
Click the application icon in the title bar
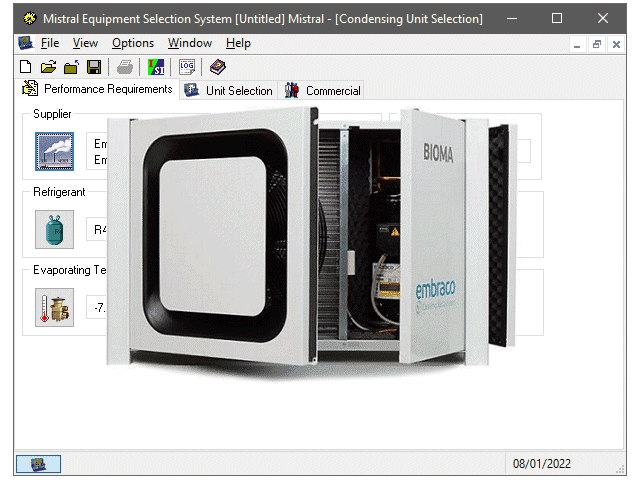point(29,18)
